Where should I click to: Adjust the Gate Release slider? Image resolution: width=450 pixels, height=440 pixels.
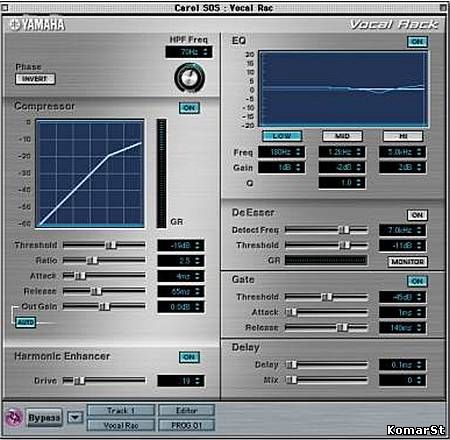click(326, 328)
